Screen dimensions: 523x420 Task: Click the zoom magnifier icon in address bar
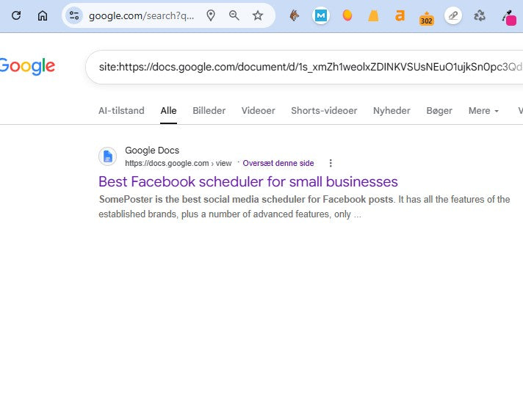pos(234,15)
